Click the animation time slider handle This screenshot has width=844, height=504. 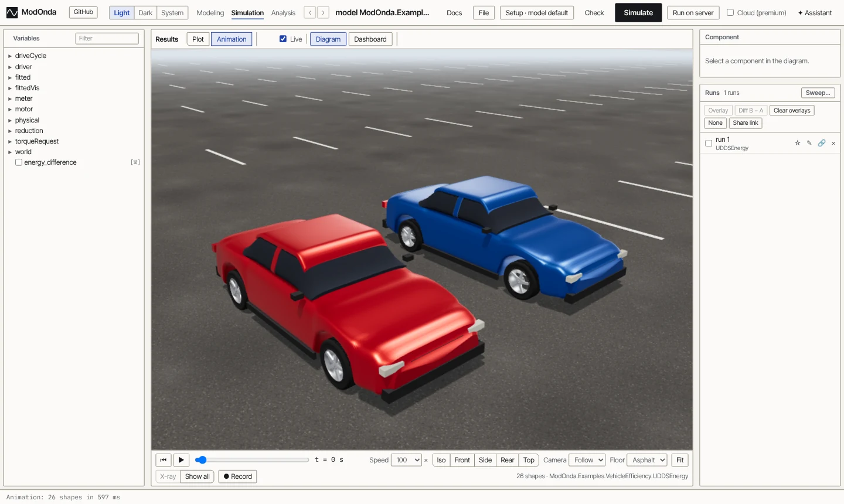point(201,460)
